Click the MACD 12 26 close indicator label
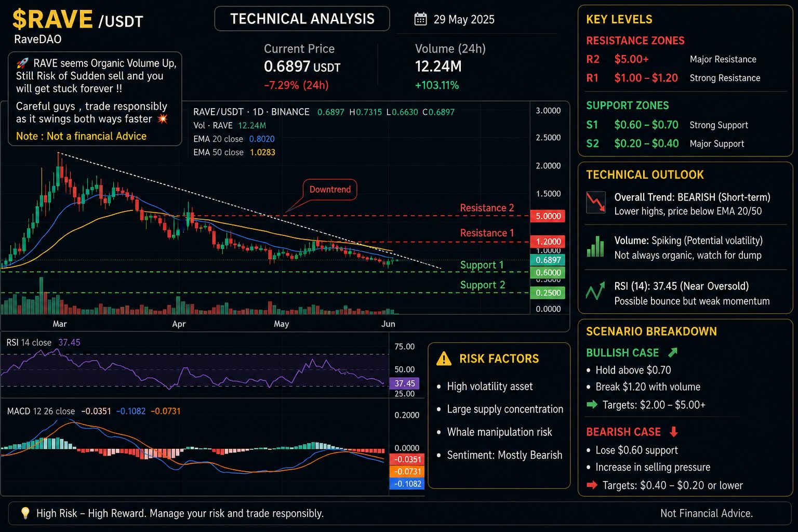Screen dimensions: 798x532 pyautogui.click(x=41, y=411)
